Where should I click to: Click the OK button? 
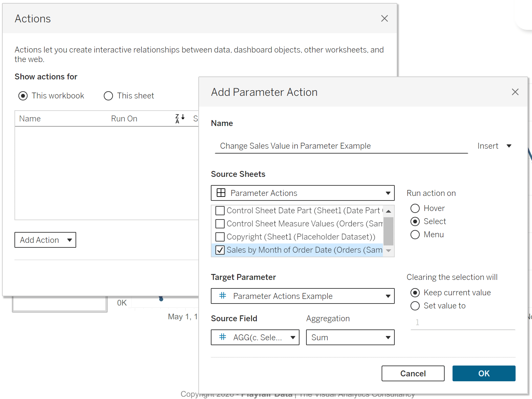click(484, 373)
